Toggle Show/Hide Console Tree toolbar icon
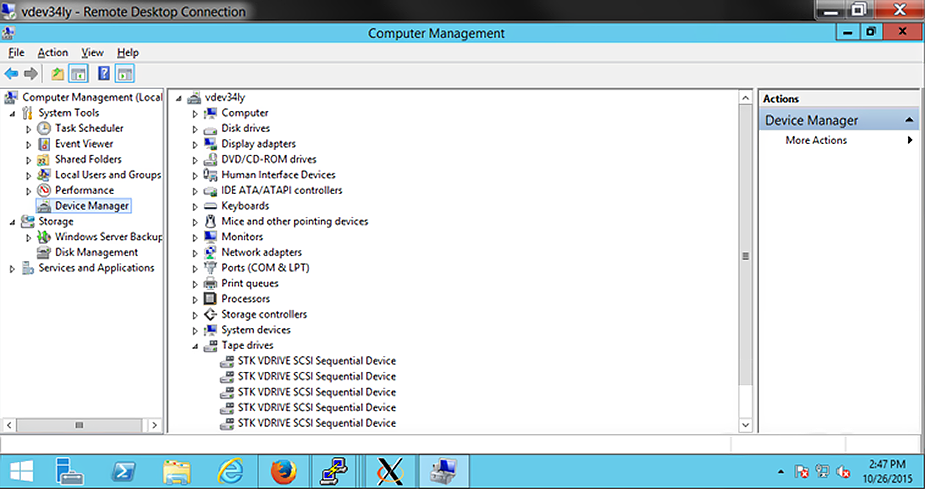 [x=78, y=74]
